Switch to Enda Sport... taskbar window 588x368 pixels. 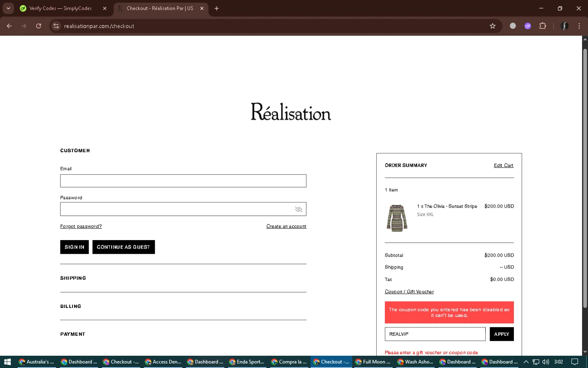point(247,362)
